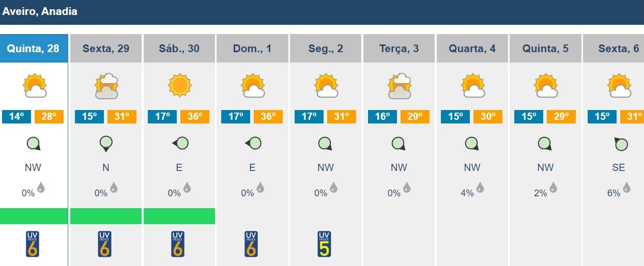Click the green warning bar under Sáb., 30

click(x=179, y=216)
